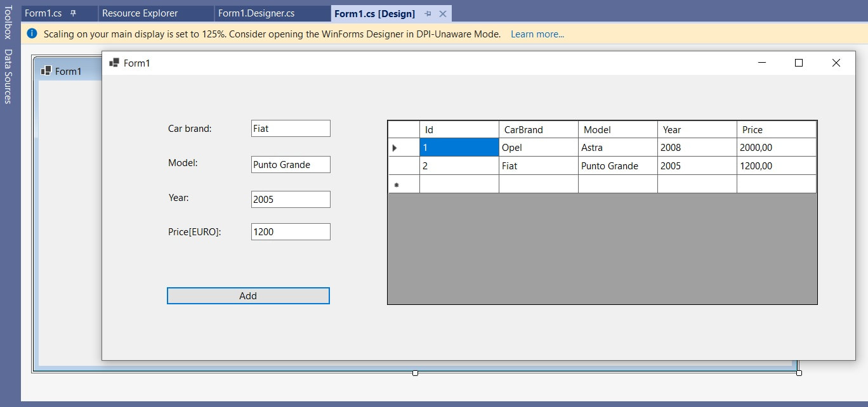Select the Fiat cell in the grid
The image size is (868, 407).
click(539, 166)
